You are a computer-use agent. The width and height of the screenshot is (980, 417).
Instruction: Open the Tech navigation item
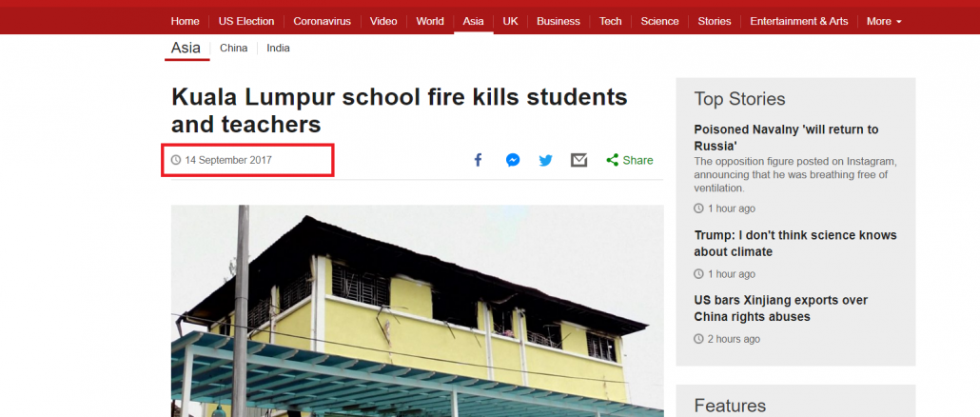pyautogui.click(x=611, y=21)
